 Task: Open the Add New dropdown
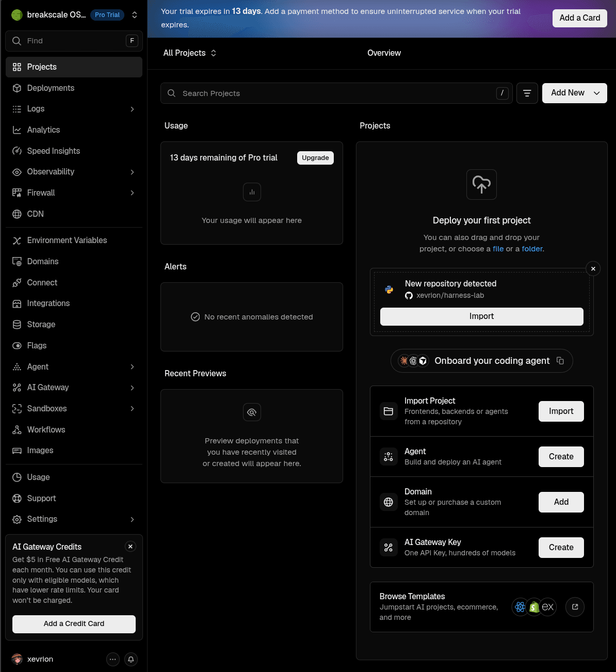(x=574, y=93)
